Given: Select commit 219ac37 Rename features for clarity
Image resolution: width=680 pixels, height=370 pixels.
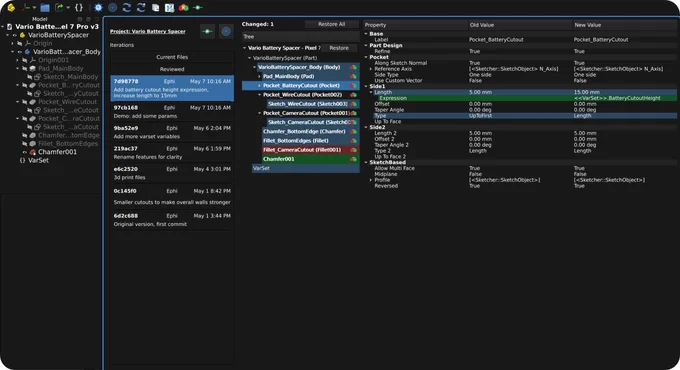Looking at the screenshot, I should coord(172,153).
